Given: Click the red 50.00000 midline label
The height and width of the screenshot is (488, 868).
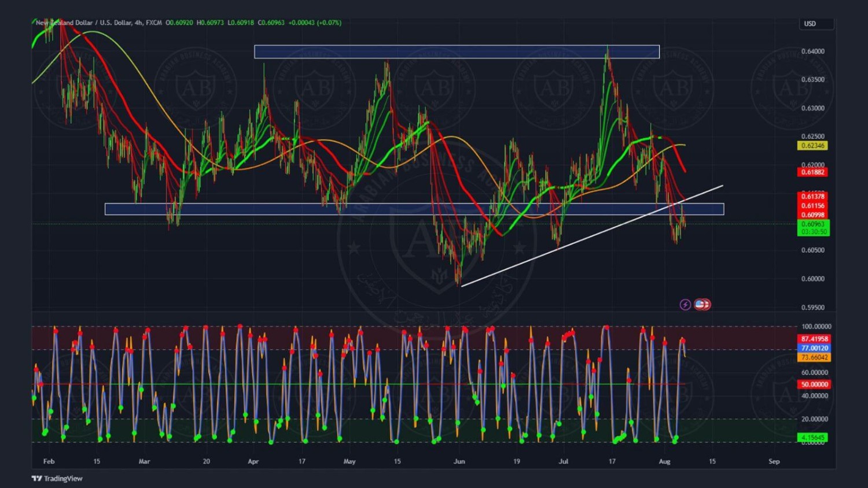Looking at the screenshot, I should [x=814, y=385].
